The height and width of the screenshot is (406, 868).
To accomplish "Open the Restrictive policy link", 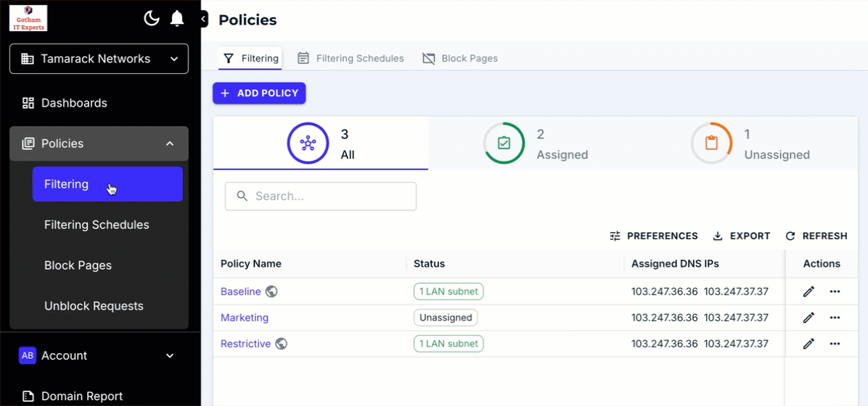I will pyautogui.click(x=245, y=344).
